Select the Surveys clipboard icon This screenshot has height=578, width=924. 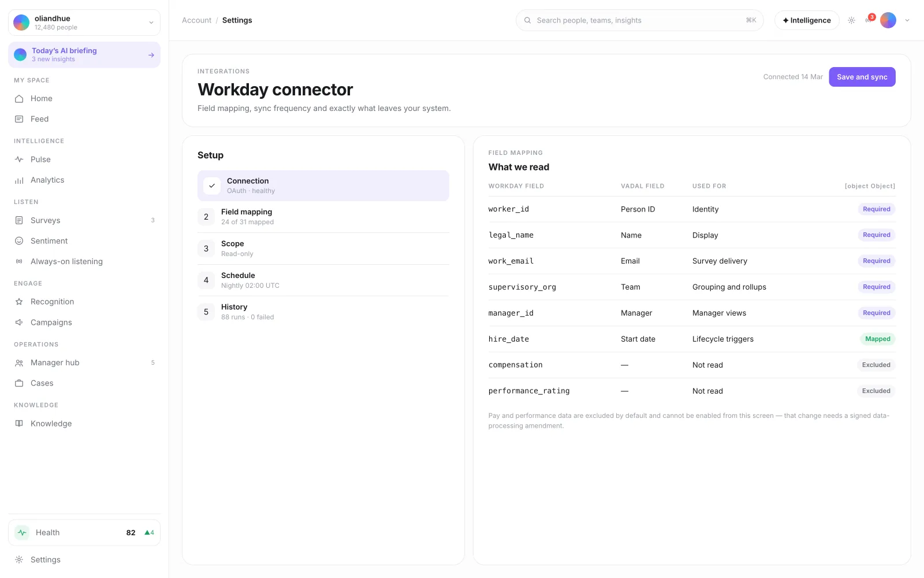[19, 220]
